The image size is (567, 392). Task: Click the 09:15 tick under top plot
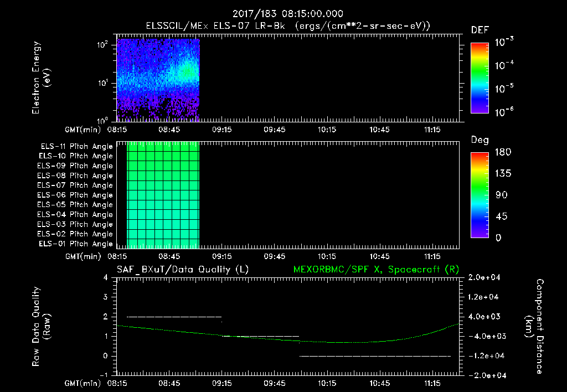click(222, 130)
